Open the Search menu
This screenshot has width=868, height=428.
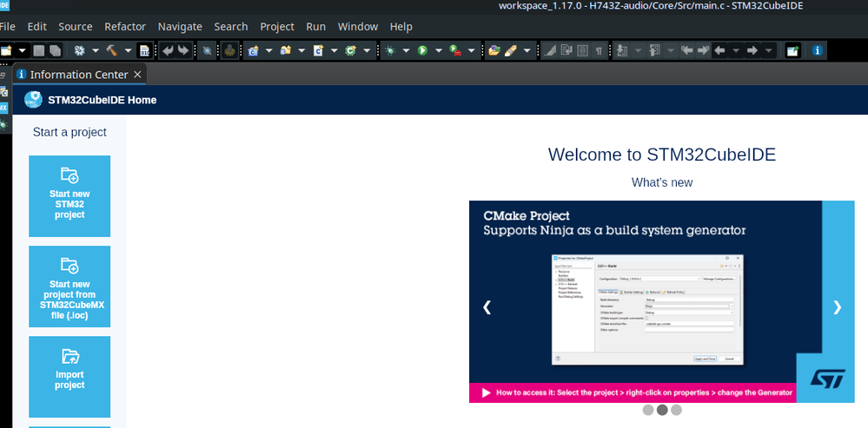pyautogui.click(x=231, y=27)
